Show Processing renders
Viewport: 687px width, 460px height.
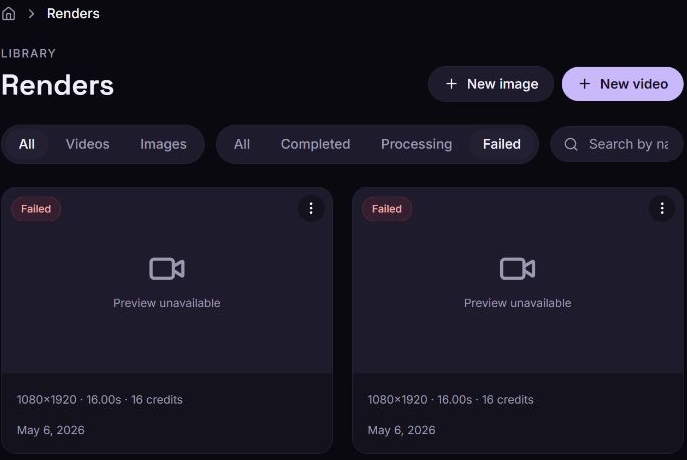417,144
